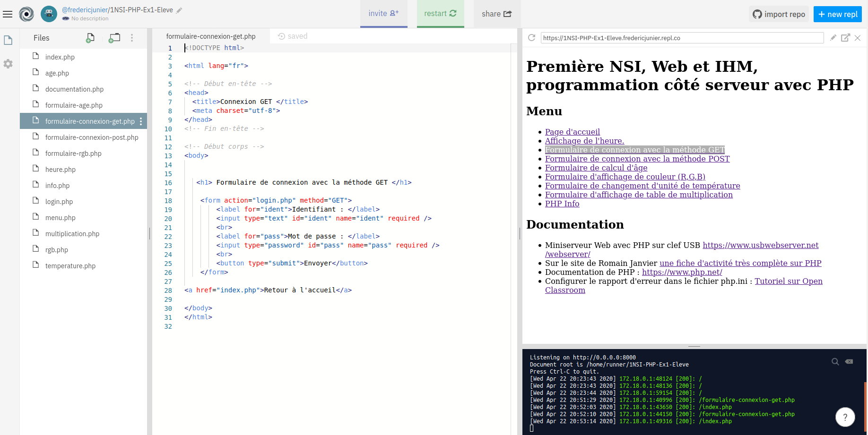Open Files panel three-dot menu
This screenshot has height=435, width=868.
pyautogui.click(x=132, y=38)
